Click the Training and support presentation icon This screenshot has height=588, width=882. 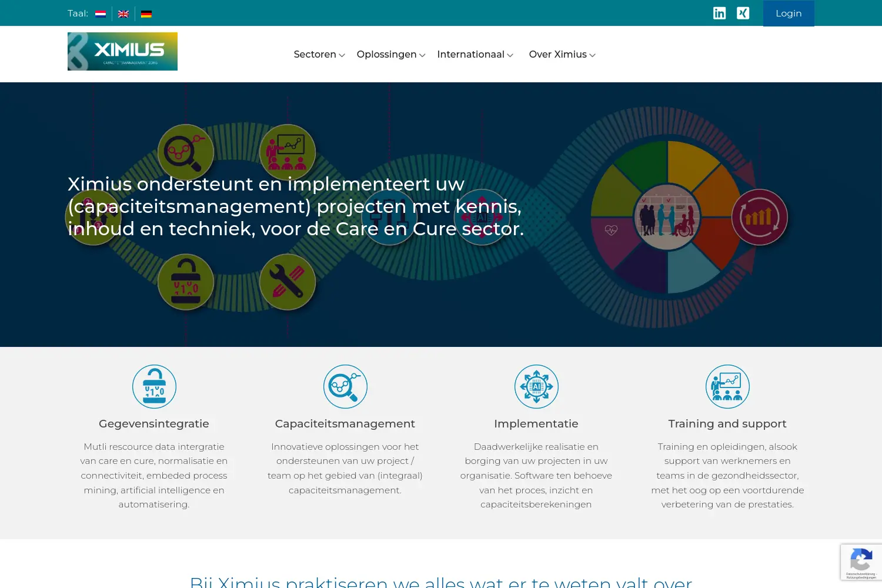click(727, 386)
